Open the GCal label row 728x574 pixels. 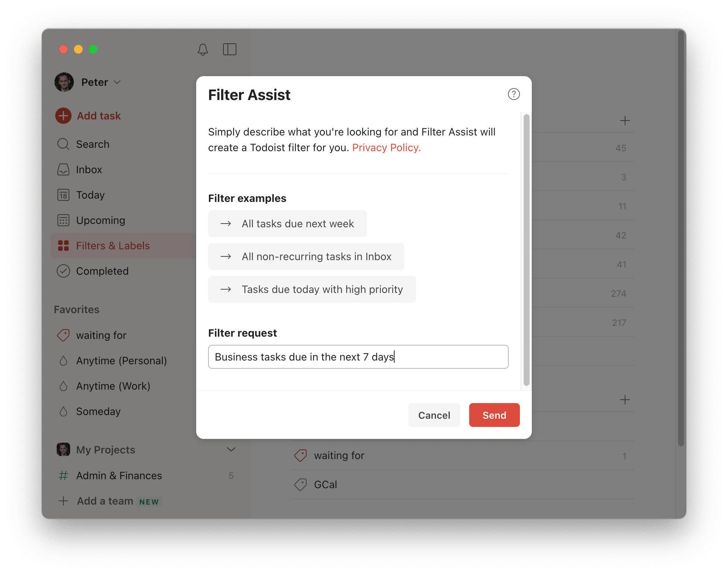462,484
